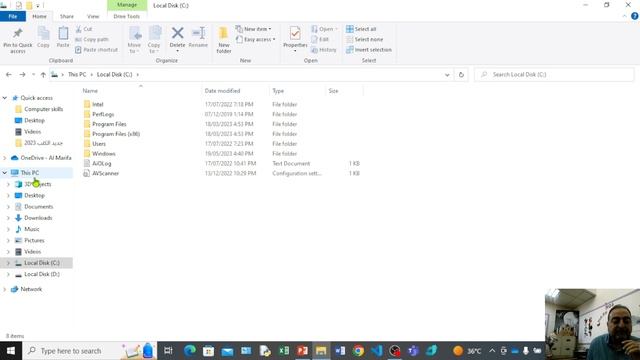Image resolution: width=640 pixels, height=360 pixels.
Task: Open the Copy to dropdown
Action: coord(154,40)
